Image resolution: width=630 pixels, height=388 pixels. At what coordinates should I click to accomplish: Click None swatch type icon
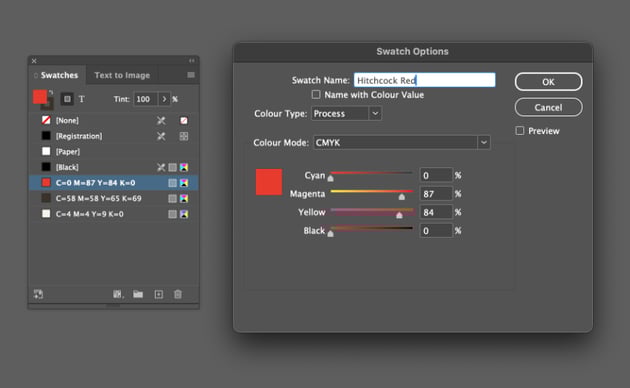point(184,120)
